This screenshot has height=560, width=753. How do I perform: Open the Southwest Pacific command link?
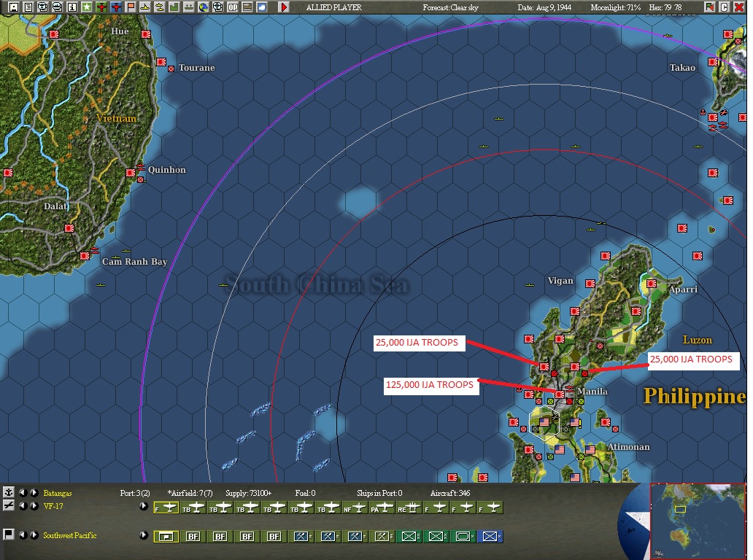[x=69, y=535]
